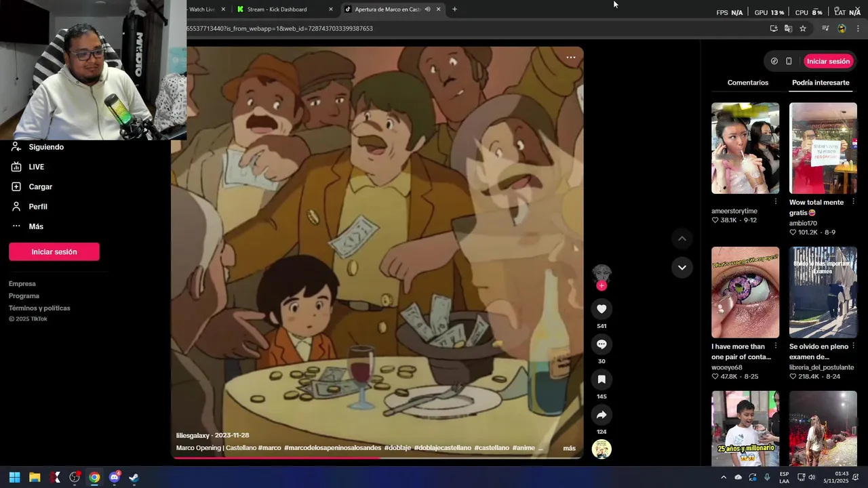Image resolution: width=868 pixels, height=488 pixels.
Task: Open the spinning sound disc icon
Action: click(601, 449)
